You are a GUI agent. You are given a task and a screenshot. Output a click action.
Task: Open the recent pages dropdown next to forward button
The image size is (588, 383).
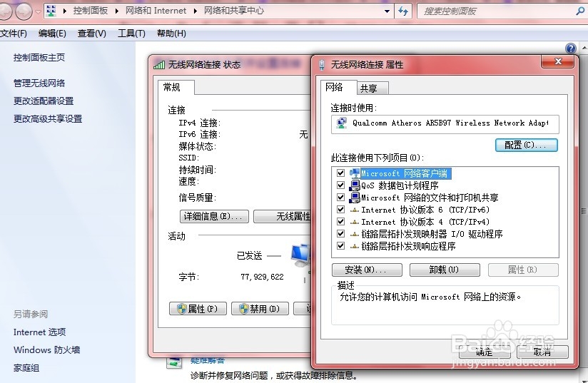pos(38,11)
